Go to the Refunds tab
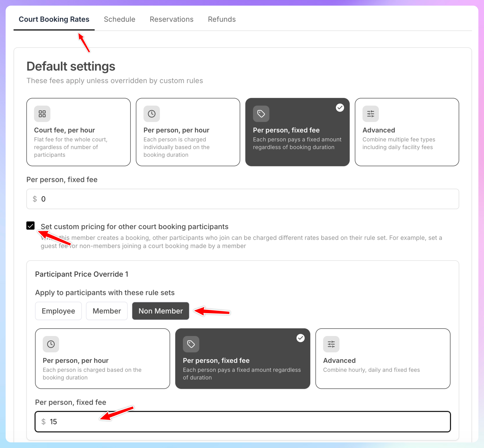This screenshot has height=448, width=484. pyautogui.click(x=222, y=19)
